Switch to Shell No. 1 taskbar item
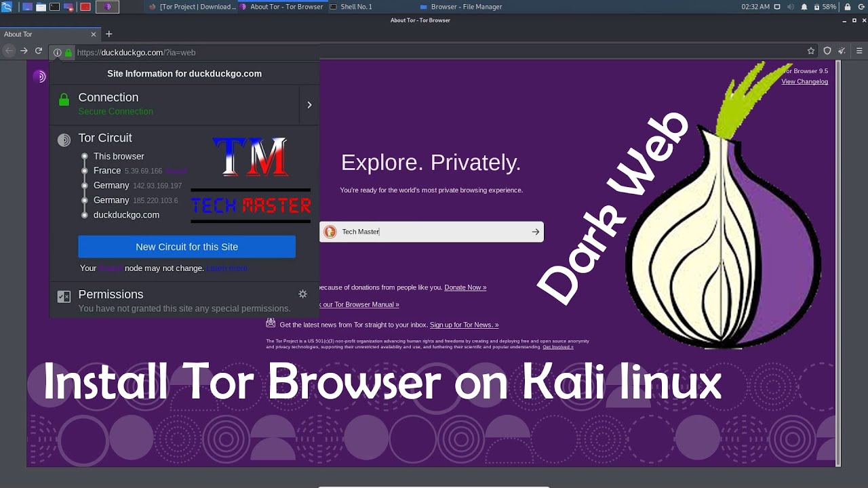 click(351, 7)
